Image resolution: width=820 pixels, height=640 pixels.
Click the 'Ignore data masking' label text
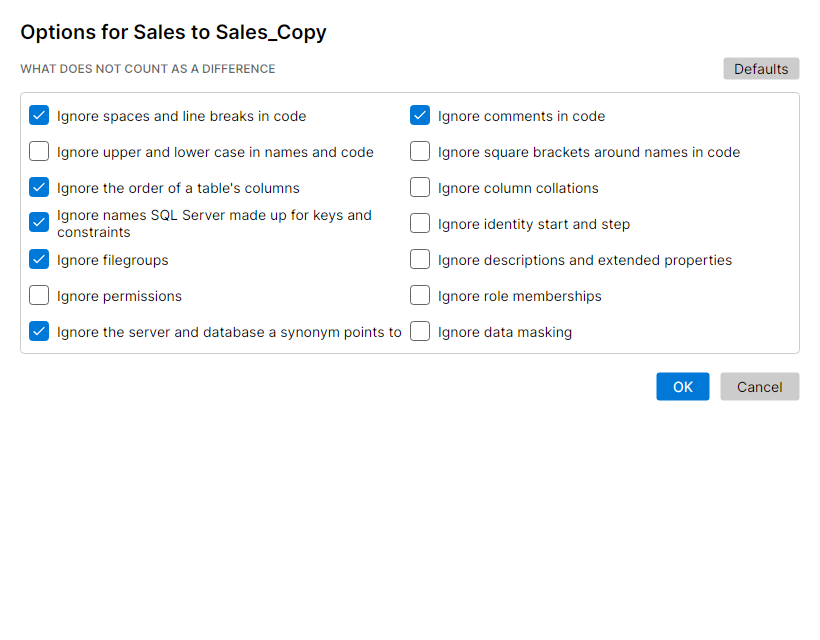coord(505,333)
